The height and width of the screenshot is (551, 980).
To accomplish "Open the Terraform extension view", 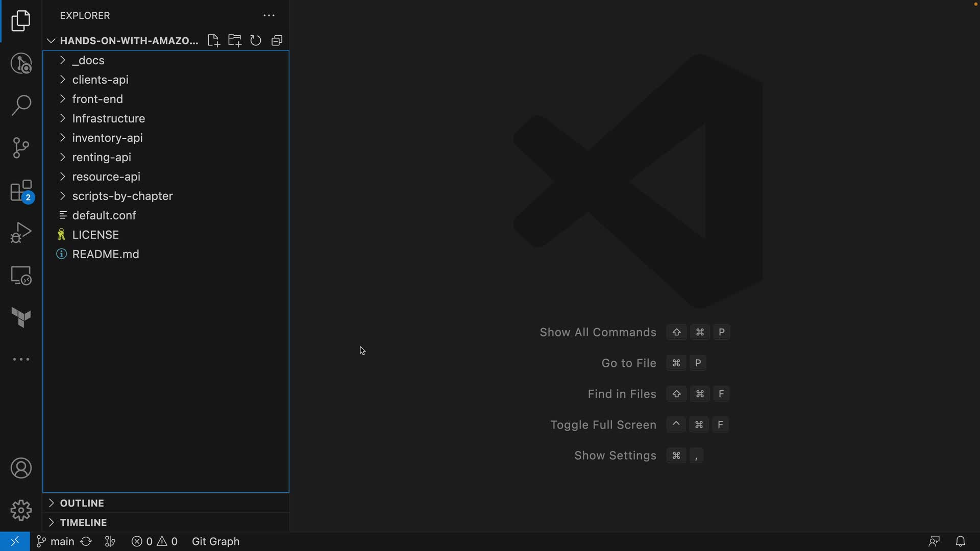I will pyautogui.click(x=21, y=317).
